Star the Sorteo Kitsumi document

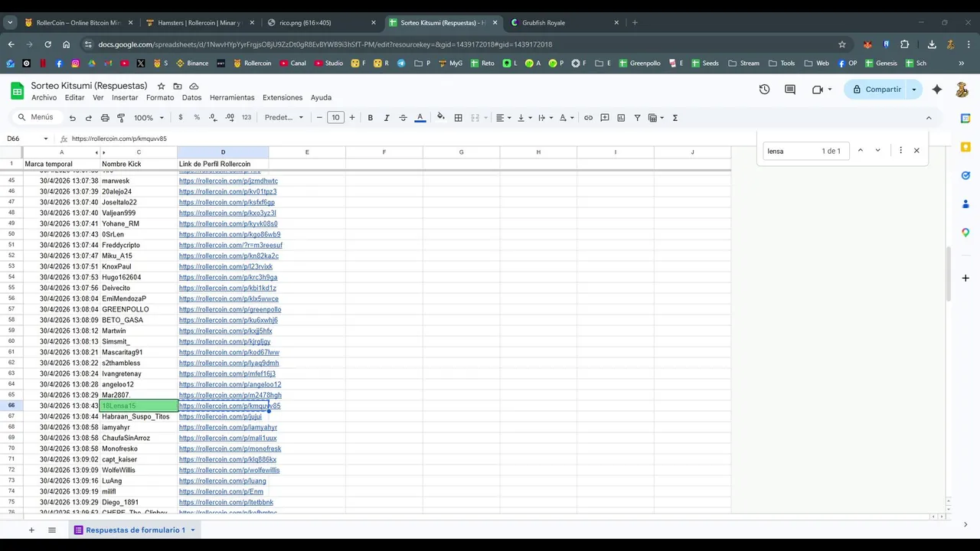pyautogui.click(x=161, y=86)
